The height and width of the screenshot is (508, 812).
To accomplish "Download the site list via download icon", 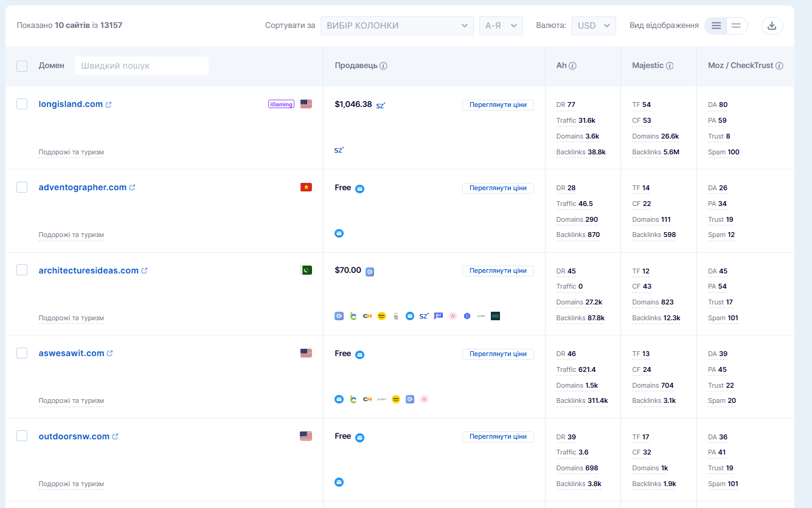I will (x=772, y=26).
